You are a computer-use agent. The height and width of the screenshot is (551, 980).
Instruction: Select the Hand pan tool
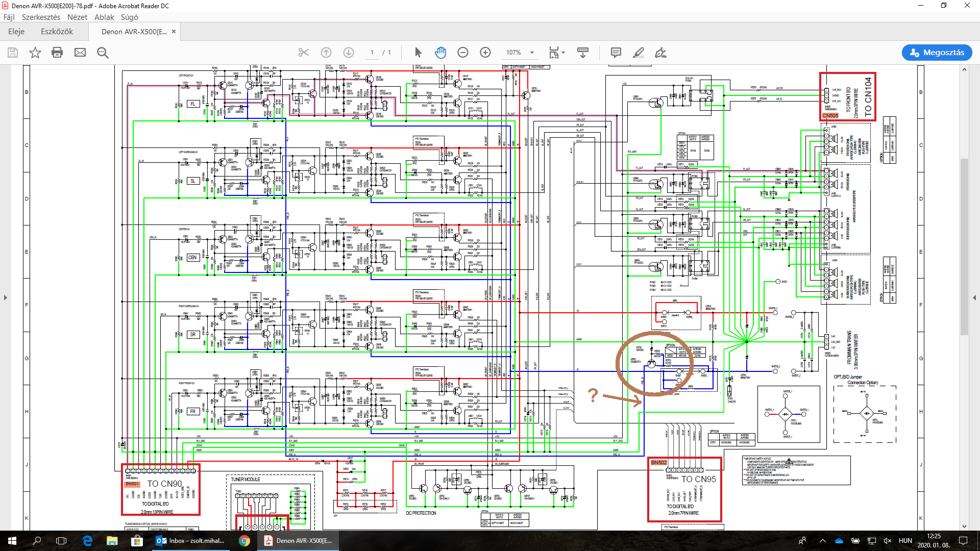click(x=440, y=53)
